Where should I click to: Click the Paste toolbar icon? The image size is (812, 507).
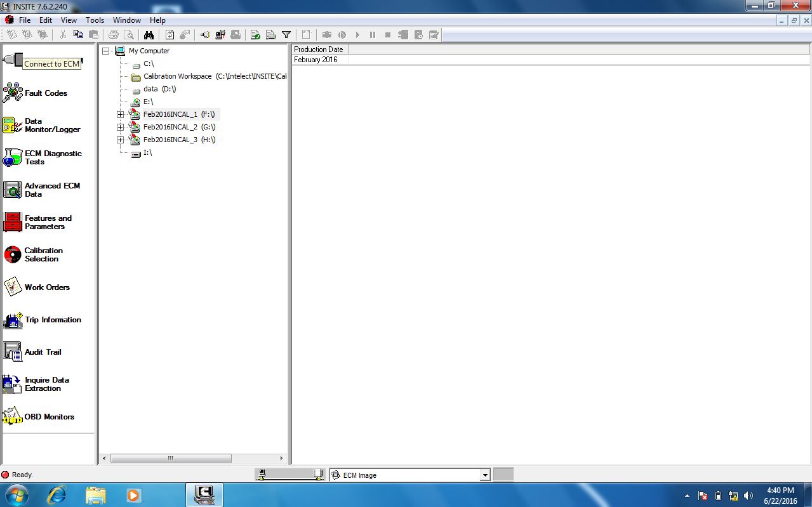[93, 35]
